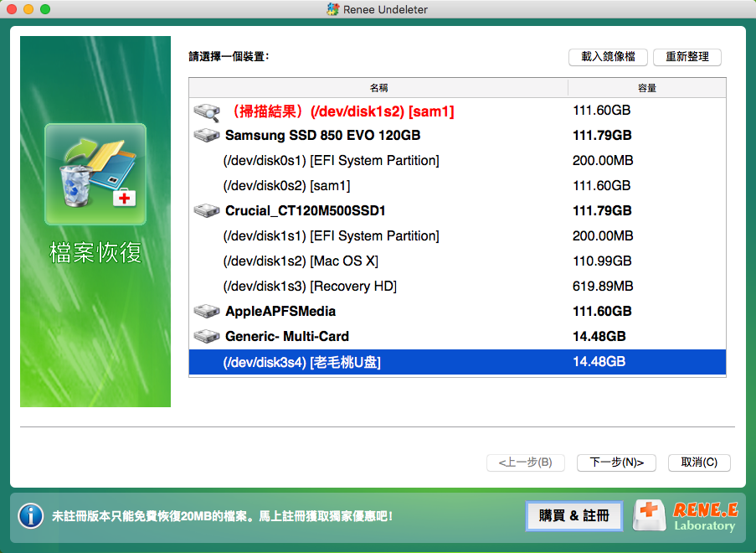This screenshot has width=756, height=553.
Task: Load an image file with 載入鏡像檔
Action: click(x=608, y=57)
